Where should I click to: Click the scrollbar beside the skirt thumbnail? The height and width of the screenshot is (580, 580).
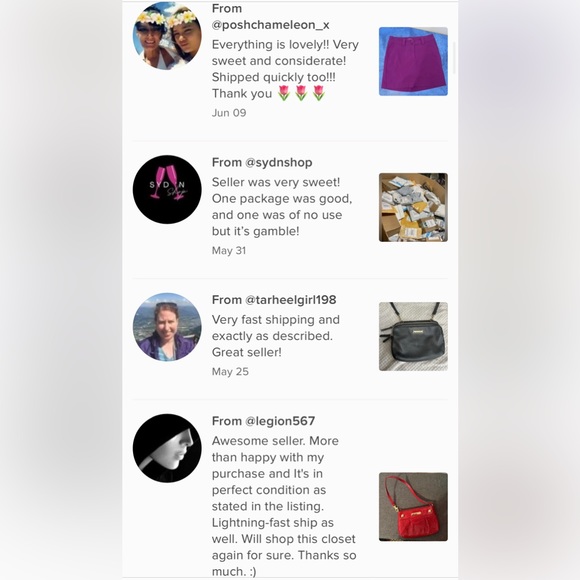453,58
